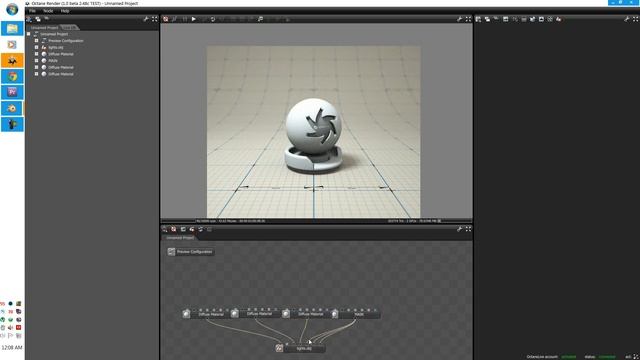
Task: Restart the render with the circular arrow icon
Action: tap(213, 19)
